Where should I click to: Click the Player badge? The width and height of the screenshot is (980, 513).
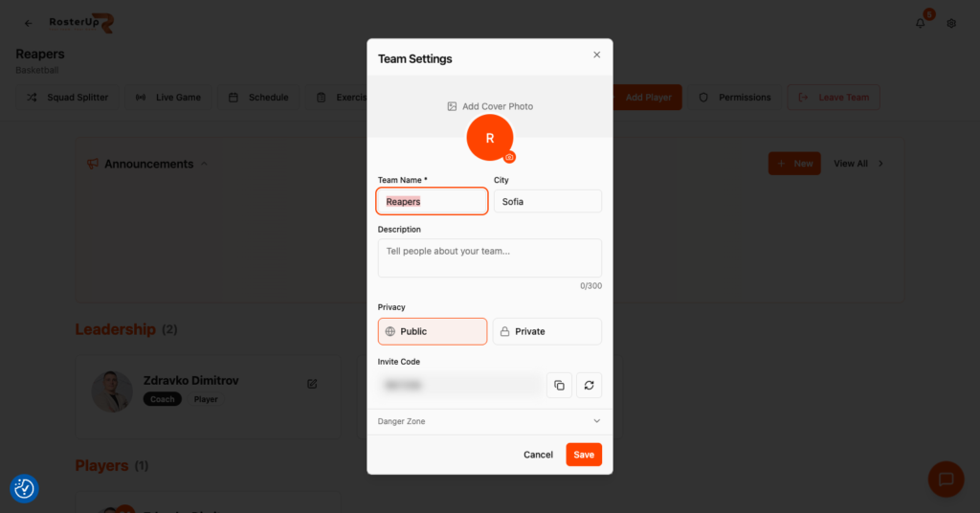[x=206, y=399]
